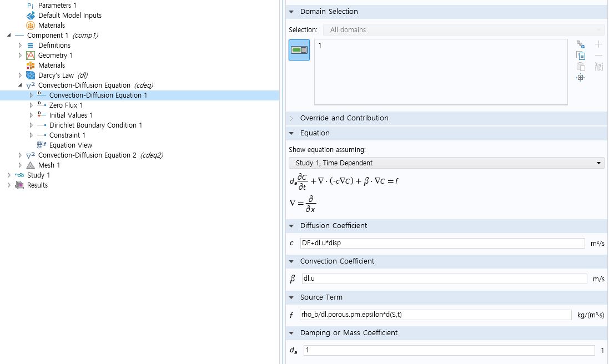
Task: Select the Equation View node icon
Action: click(42, 145)
